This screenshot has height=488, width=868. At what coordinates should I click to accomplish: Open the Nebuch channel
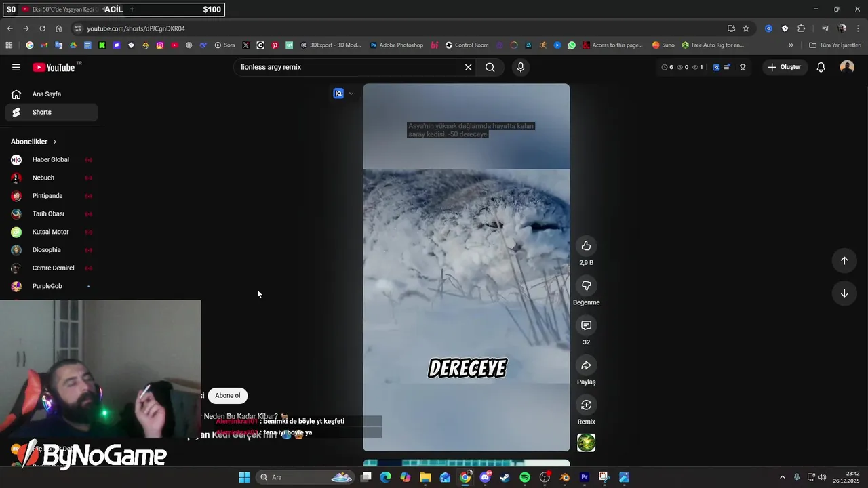52,178
